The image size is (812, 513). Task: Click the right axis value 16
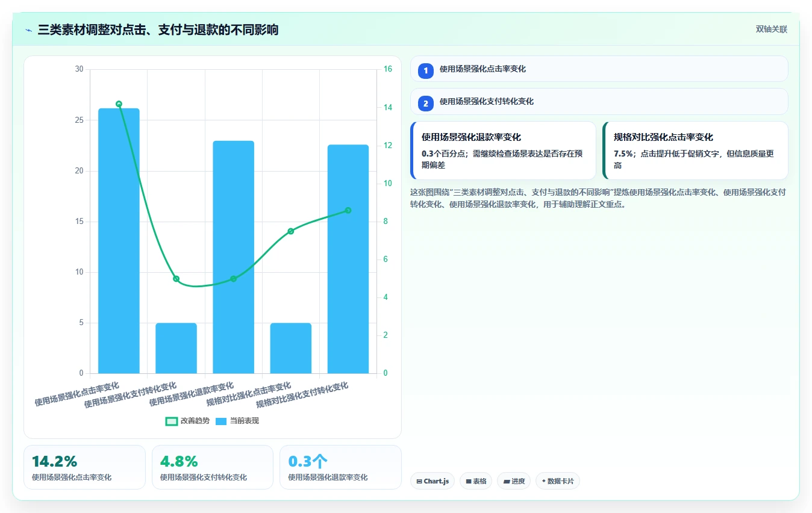click(388, 69)
